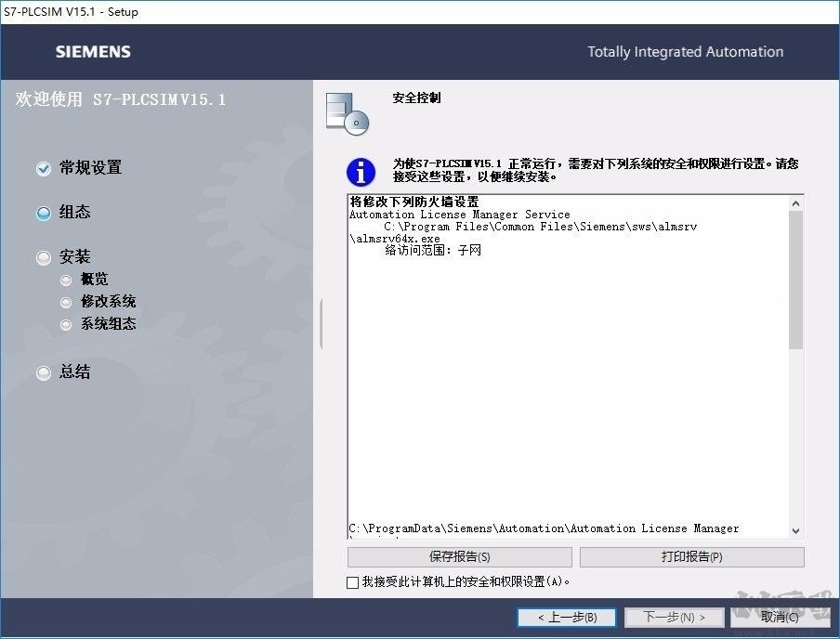Click the side panel collapse handle
Viewport: 840px width, 639px height.
tap(321, 323)
